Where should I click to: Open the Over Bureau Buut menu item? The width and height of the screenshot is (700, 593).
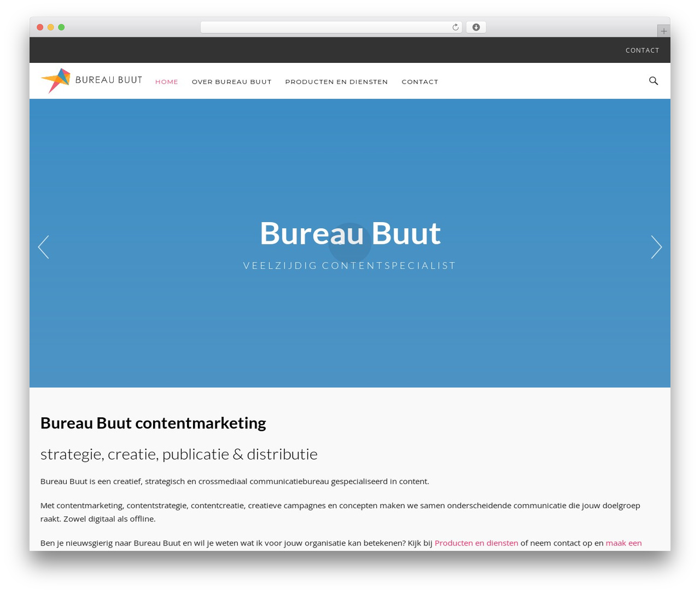[232, 82]
